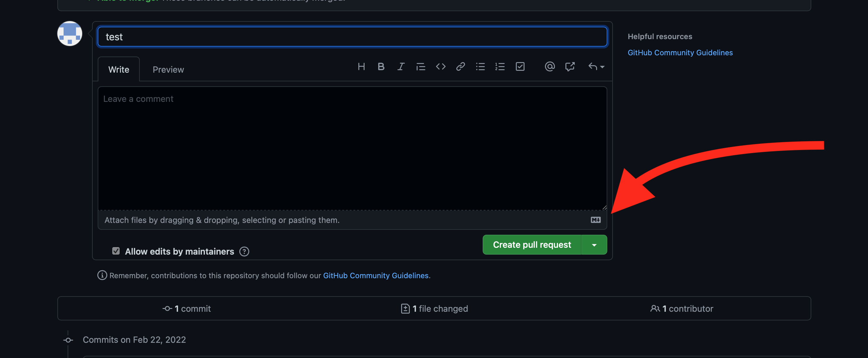This screenshot has height=358, width=868.
Task: Insert a quote block
Action: coord(421,66)
